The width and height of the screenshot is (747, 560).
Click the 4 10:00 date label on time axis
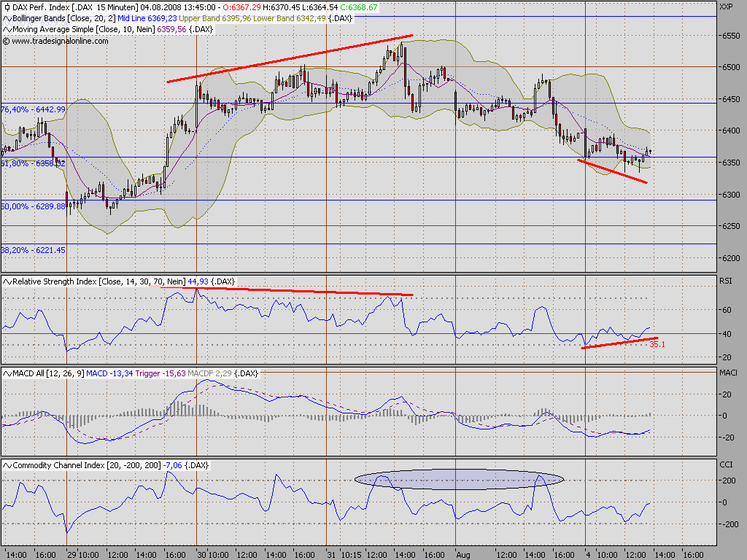click(600, 555)
